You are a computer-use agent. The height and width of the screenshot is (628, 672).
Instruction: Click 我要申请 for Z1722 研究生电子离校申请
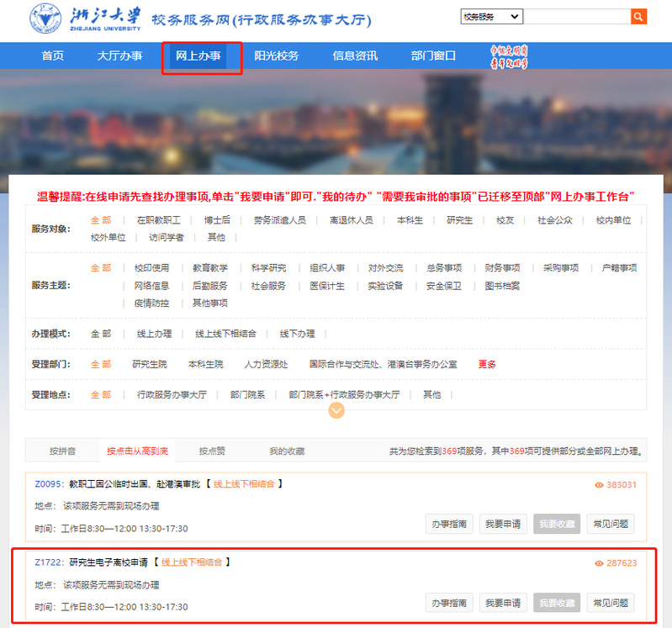[x=502, y=602]
